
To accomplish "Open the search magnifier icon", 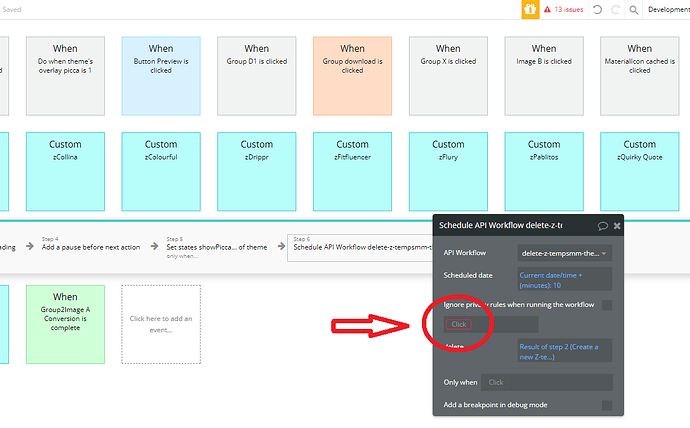I will point(634,10).
